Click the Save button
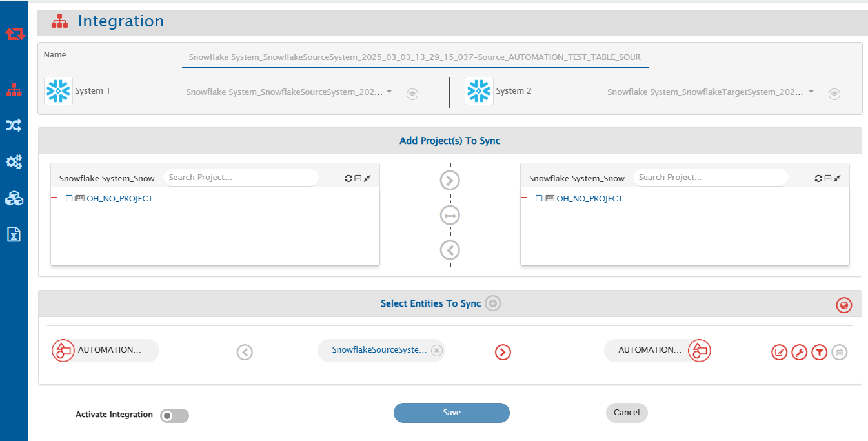Screen dimensions: 868x441 point(451,413)
